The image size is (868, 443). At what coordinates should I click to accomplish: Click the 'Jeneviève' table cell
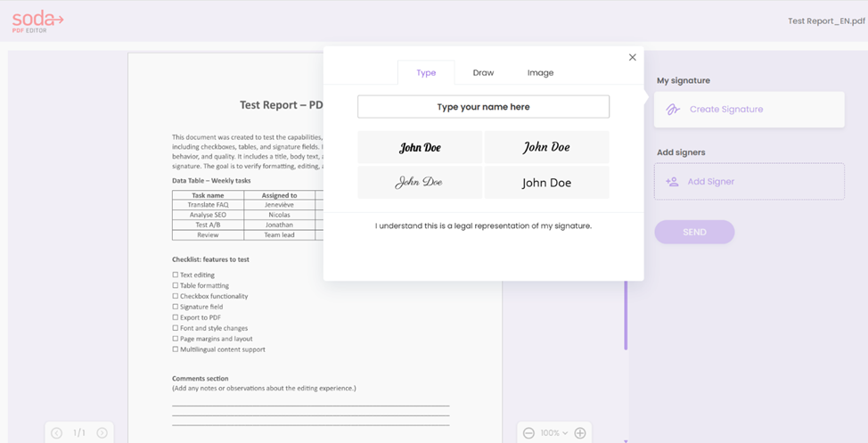point(279,205)
